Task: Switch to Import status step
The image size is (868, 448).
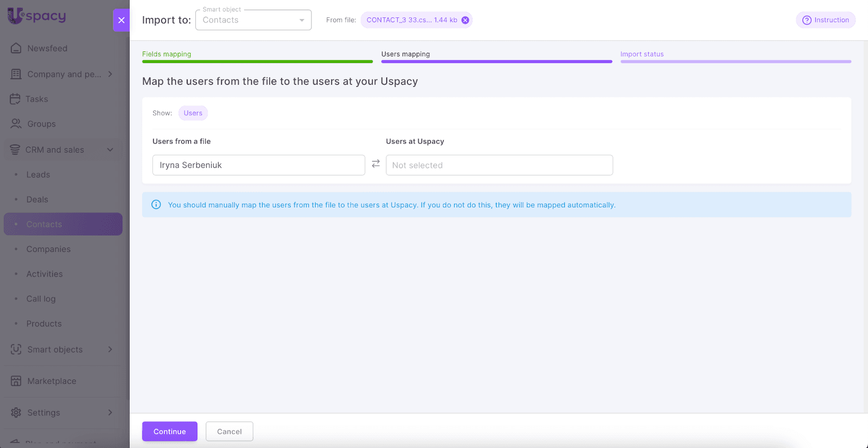Action: click(x=642, y=54)
